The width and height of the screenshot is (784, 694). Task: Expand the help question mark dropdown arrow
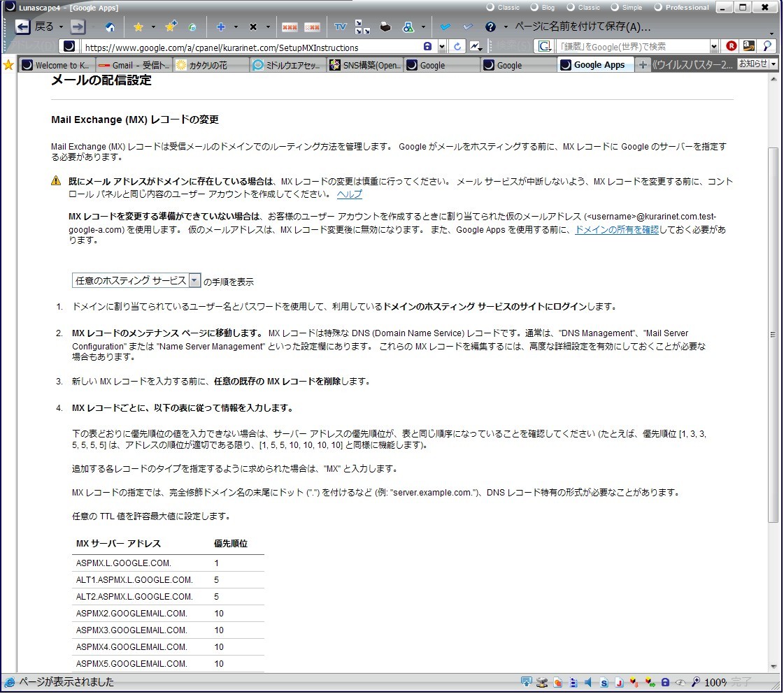click(506, 27)
